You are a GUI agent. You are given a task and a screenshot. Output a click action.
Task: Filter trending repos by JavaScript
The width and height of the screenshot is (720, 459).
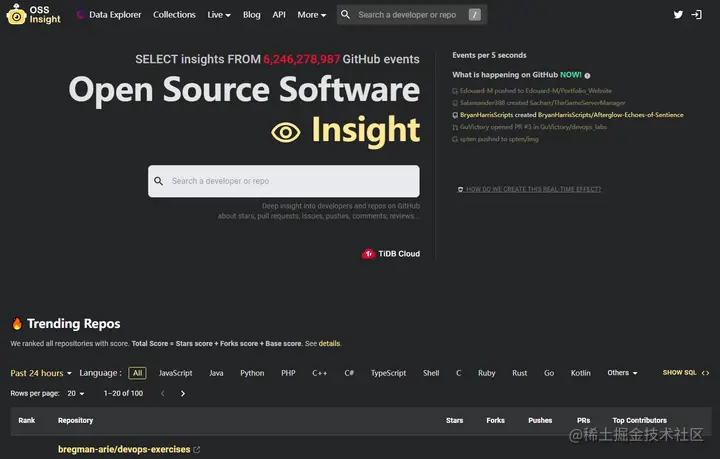click(175, 373)
